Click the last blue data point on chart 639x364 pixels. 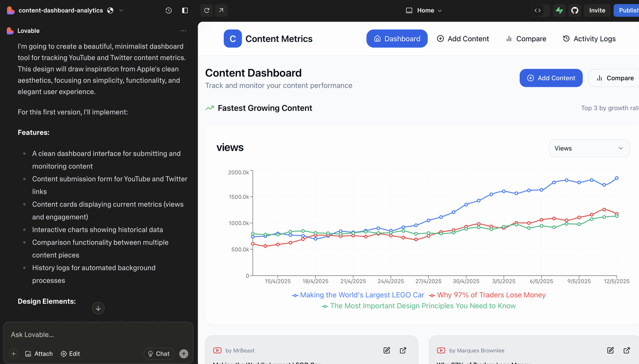pos(617,178)
